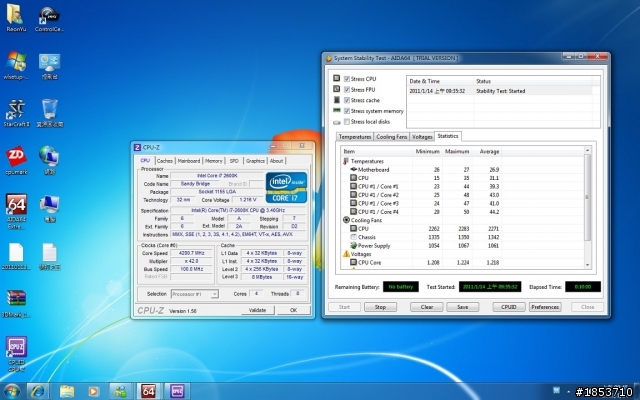This screenshot has height=400, width=640.
Task: Open the ControlCenter desktop shortcut
Action: (x=49, y=18)
